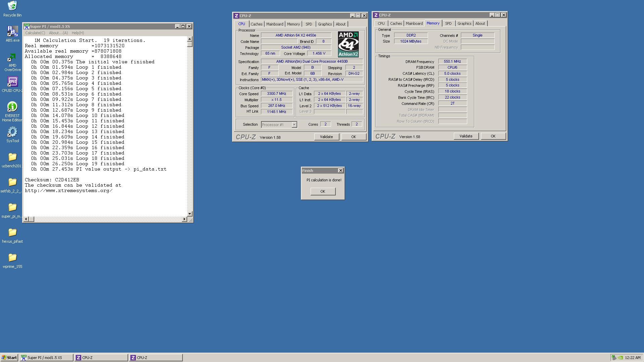Viewport: 644px width, 362px height.
Task: Open the Calculate(C) menu in Super PI
Action: (35, 33)
